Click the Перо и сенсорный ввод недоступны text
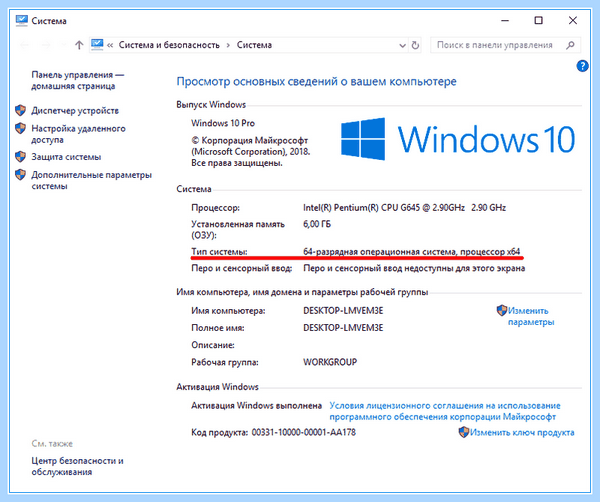The image size is (600, 502). click(x=414, y=268)
